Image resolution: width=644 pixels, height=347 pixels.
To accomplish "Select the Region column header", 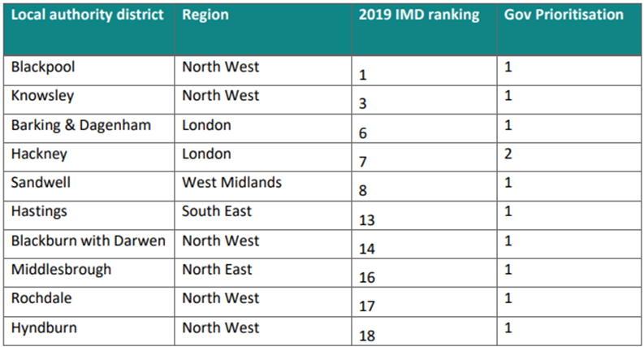I will point(205,15).
